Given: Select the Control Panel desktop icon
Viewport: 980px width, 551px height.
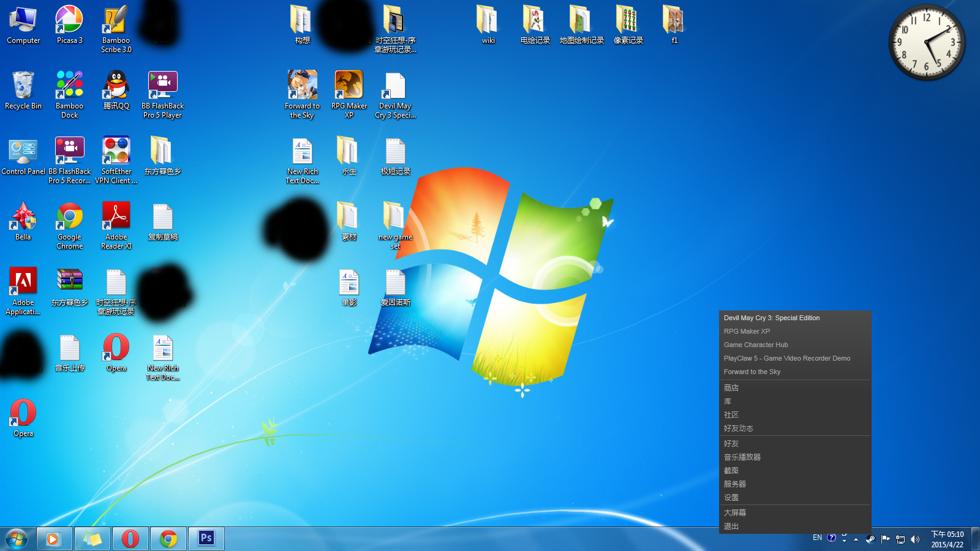Looking at the screenshot, I should (x=23, y=156).
